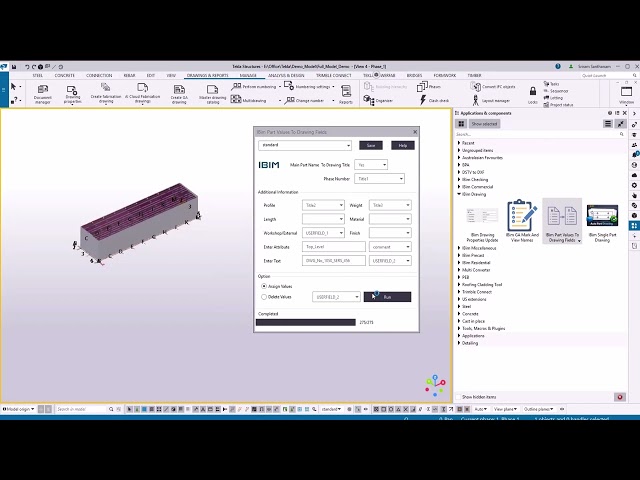Open the Finish dropdown
Screen dimensions: 640x480
390,233
